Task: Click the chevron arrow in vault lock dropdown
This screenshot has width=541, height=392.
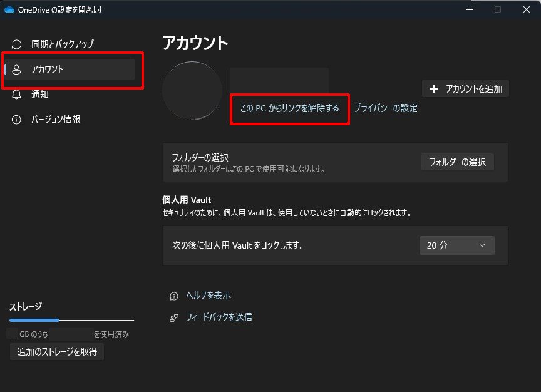Action: pos(482,245)
